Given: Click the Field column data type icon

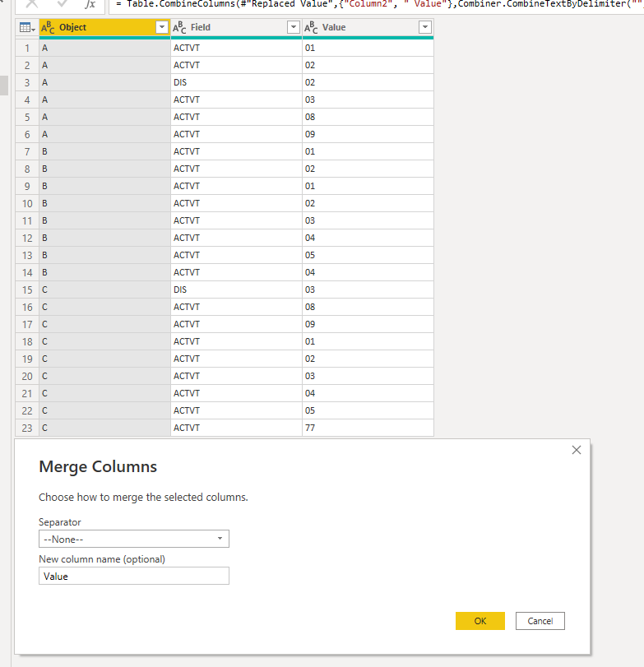Looking at the screenshot, I should (179, 28).
